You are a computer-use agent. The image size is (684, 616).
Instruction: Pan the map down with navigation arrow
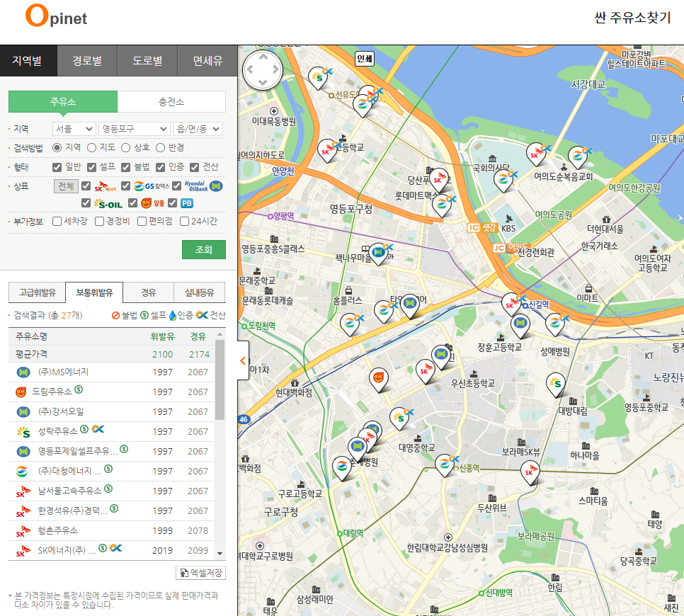click(x=263, y=82)
